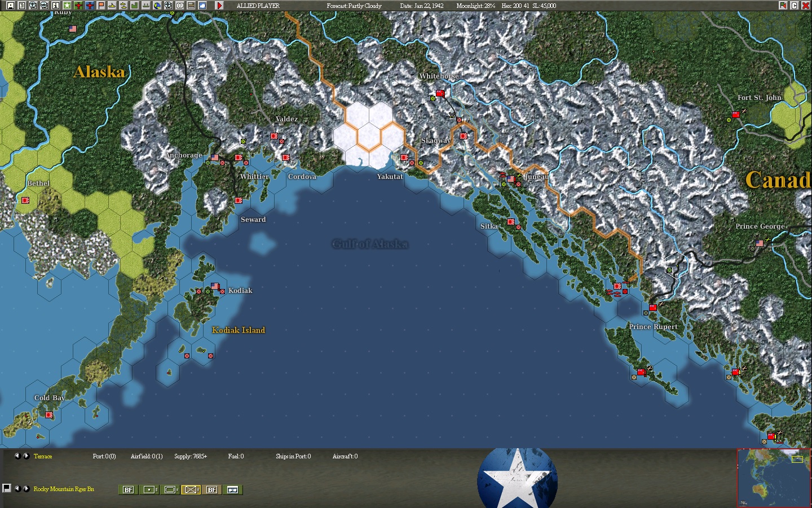The width and height of the screenshot is (812, 508).
Task: Open the Terrace base name link
Action: pyautogui.click(x=43, y=456)
